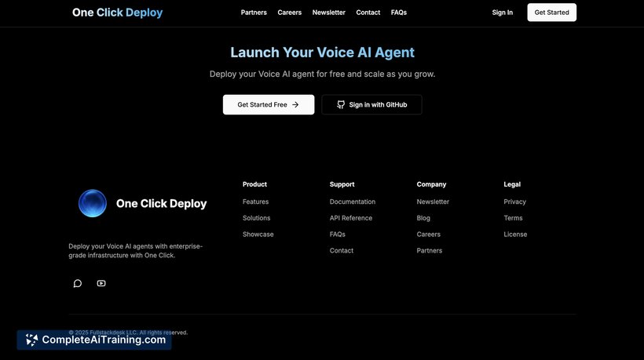Open Contact link under Support

pyautogui.click(x=342, y=250)
